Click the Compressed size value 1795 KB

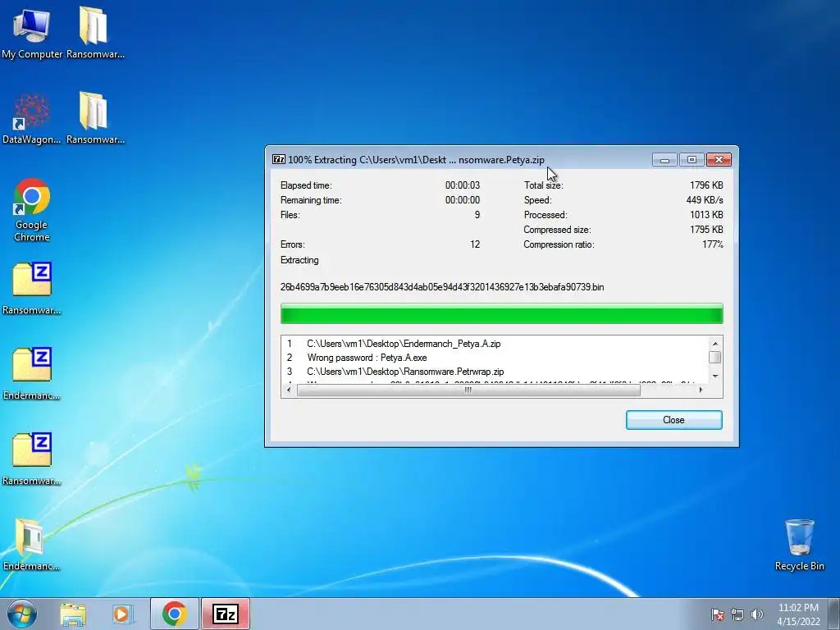click(706, 230)
